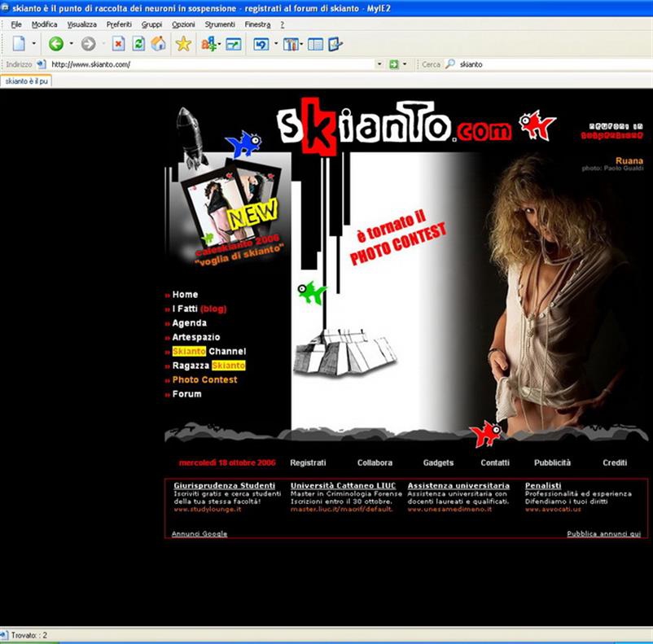Open the Forum link

[x=186, y=394]
